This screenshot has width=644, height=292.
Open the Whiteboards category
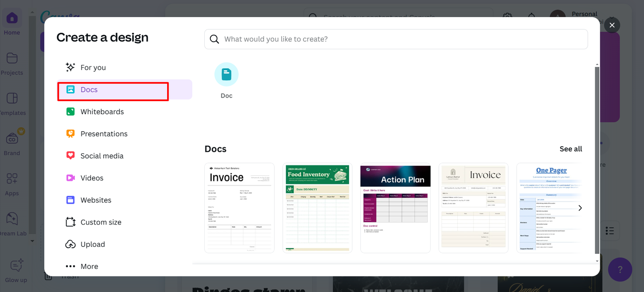(x=125, y=112)
